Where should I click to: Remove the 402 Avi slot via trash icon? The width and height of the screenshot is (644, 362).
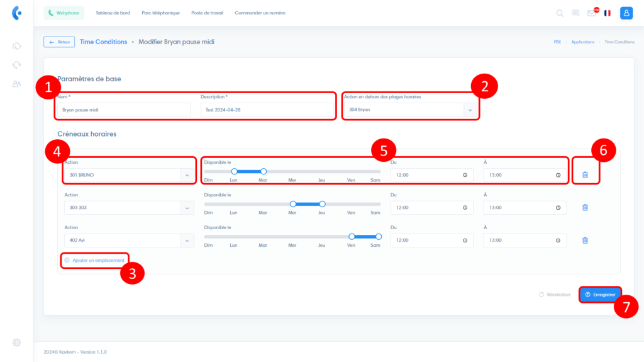click(585, 240)
